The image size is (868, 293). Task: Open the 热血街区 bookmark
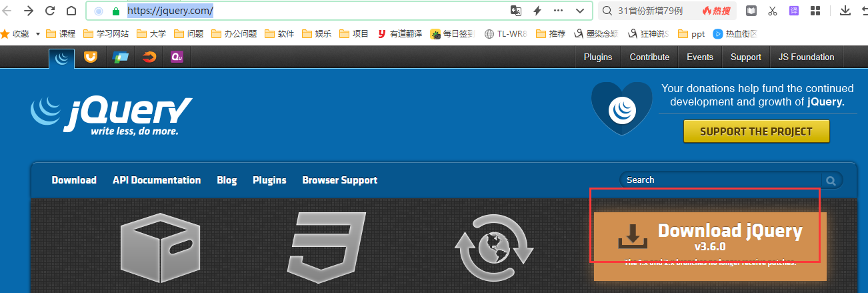click(x=735, y=33)
